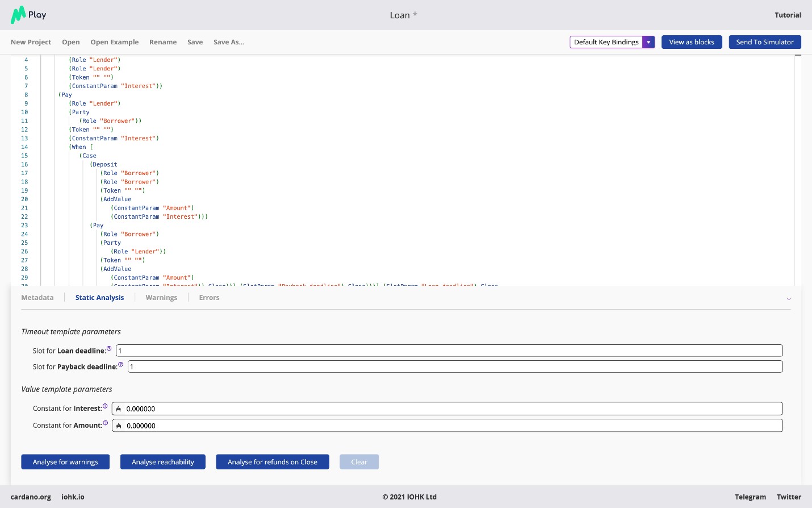Open the Telegram footer link
Viewport: 812px width, 508px height.
click(x=750, y=497)
